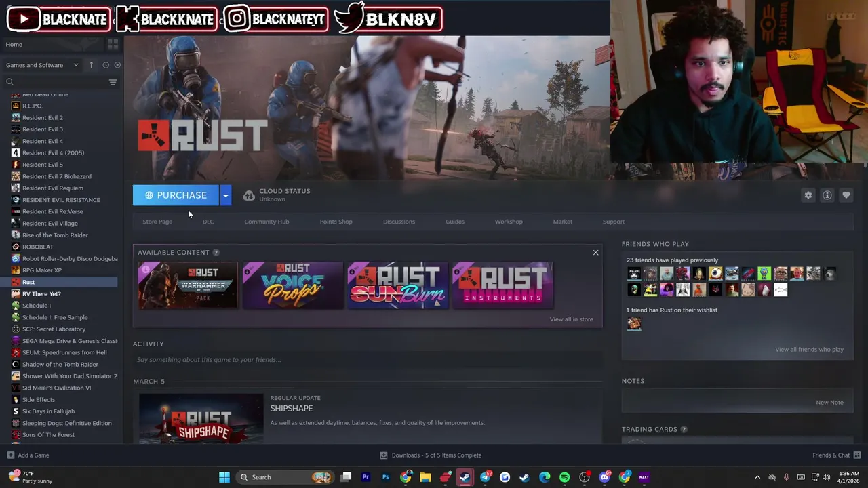Open NZXT app from taskbar

[644, 477]
